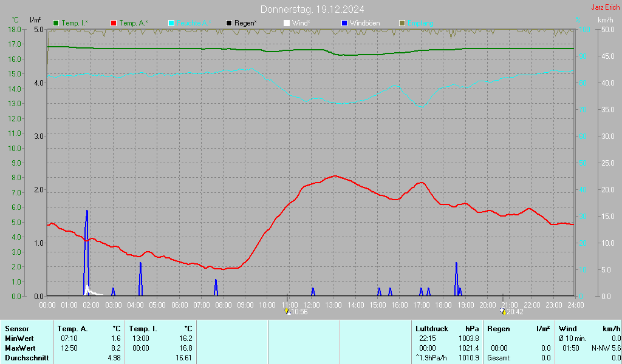Select the Regen* legend label
The width and height of the screenshot is (622, 364).
click(245, 24)
